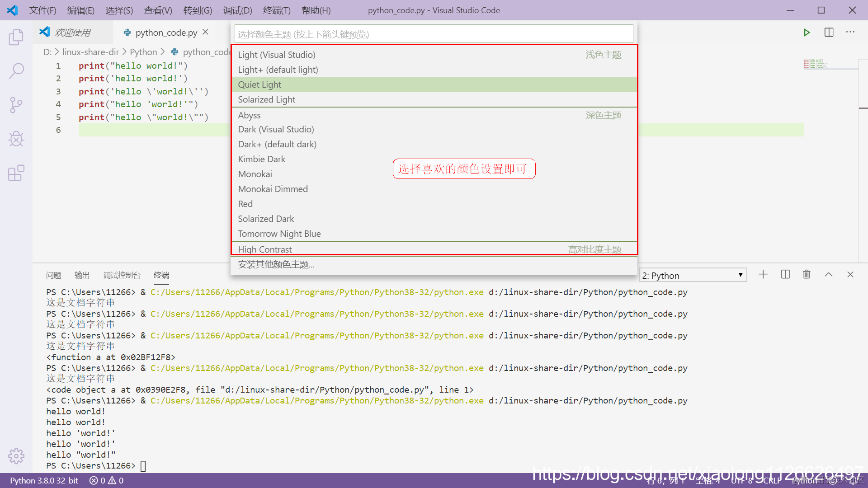Switch to the 调试控制台 panel tab
868x488 pixels.
122,275
